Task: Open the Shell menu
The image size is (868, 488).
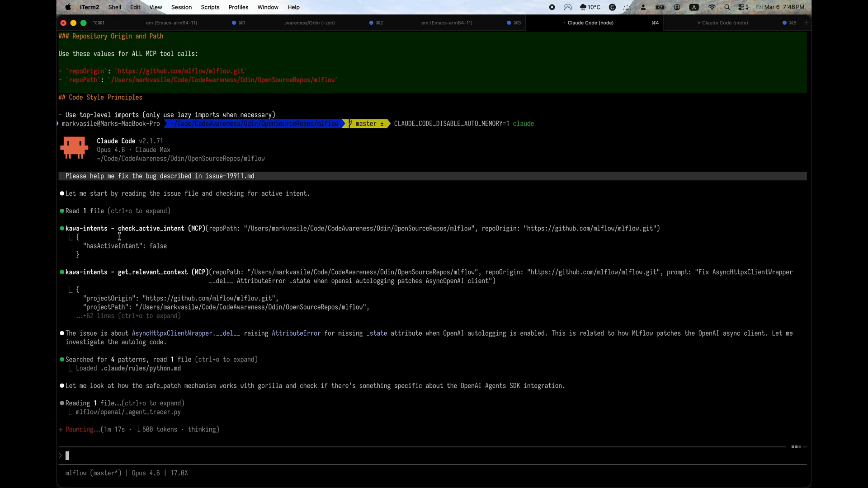Action: point(115,7)
